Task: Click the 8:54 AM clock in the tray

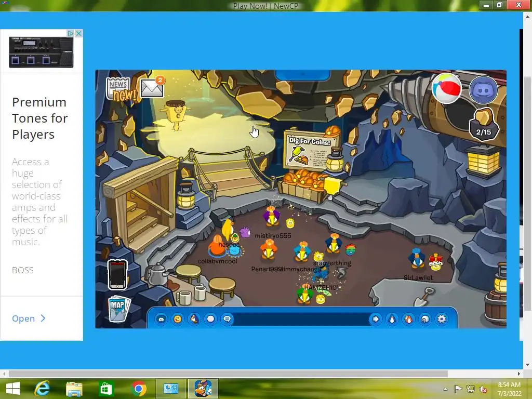Action: (x=509, y=385)
